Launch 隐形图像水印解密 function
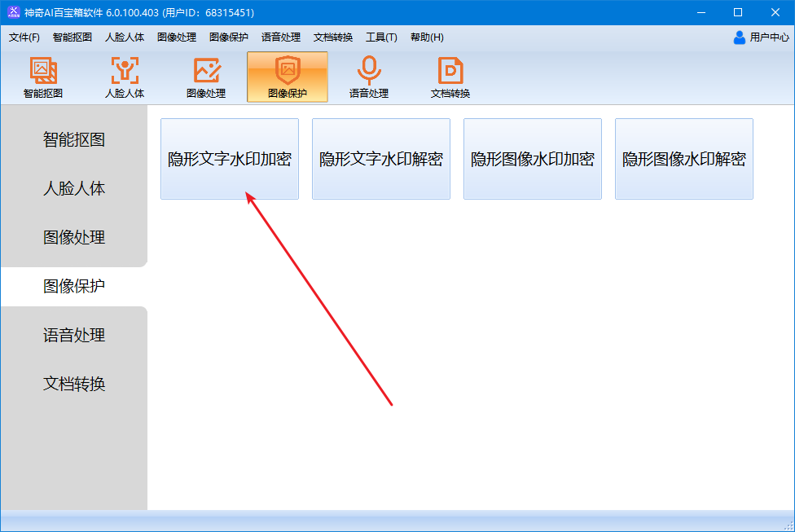795x532 pixels. tap(684, 159)
